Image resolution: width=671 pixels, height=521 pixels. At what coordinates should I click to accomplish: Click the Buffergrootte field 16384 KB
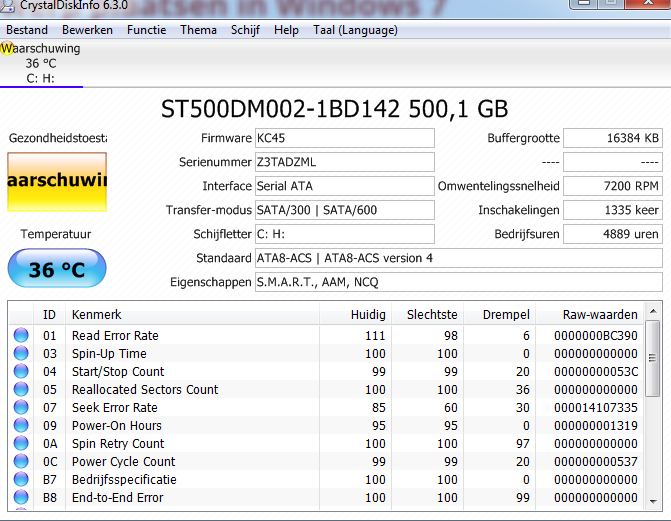(613, 138)
